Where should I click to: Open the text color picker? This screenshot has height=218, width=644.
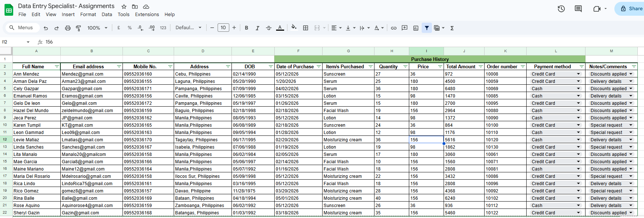(280, 28)
